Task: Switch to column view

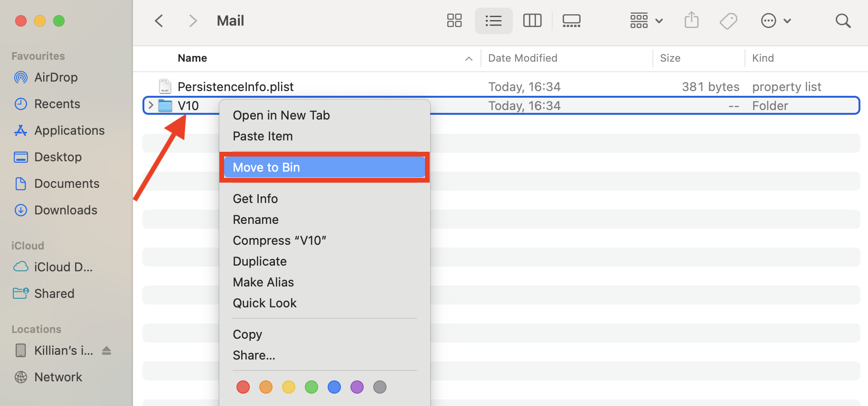Action: (x=532, y=21)
